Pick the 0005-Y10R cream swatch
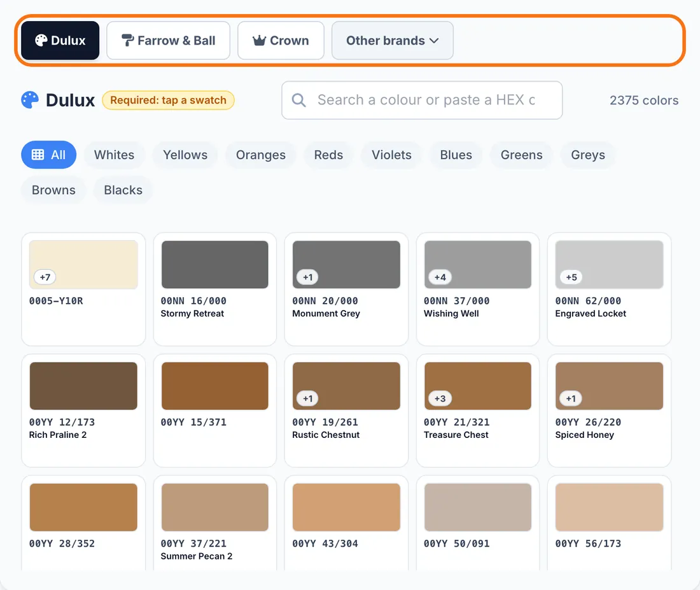This screenshot has height=590, width=700. click(83, 264)
